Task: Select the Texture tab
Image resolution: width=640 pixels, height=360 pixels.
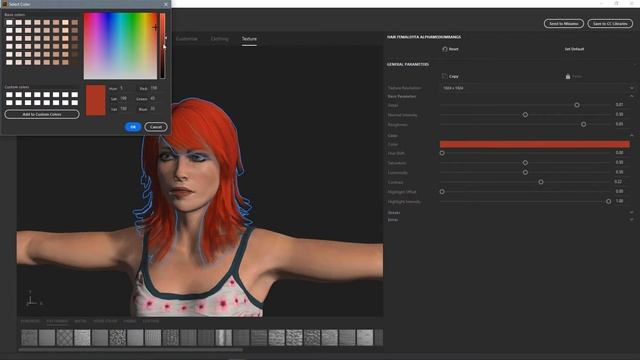Action: [249, 39]
